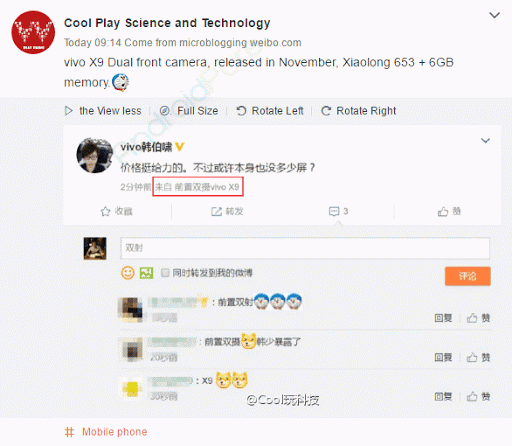This screenshot has height=446, width=512.
Task: Check the repost-to-my-Weibo checkbox
Action: click(165, 273)
